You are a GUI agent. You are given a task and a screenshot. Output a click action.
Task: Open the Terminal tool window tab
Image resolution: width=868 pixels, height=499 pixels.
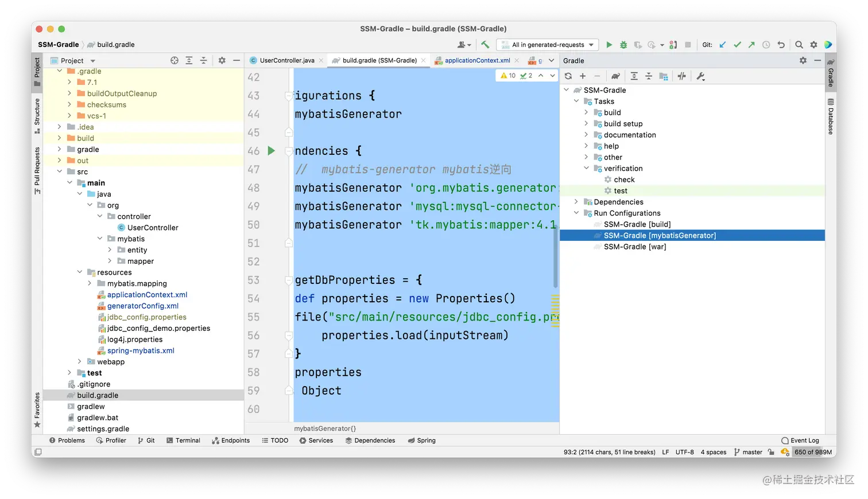[x=183, y=440]
